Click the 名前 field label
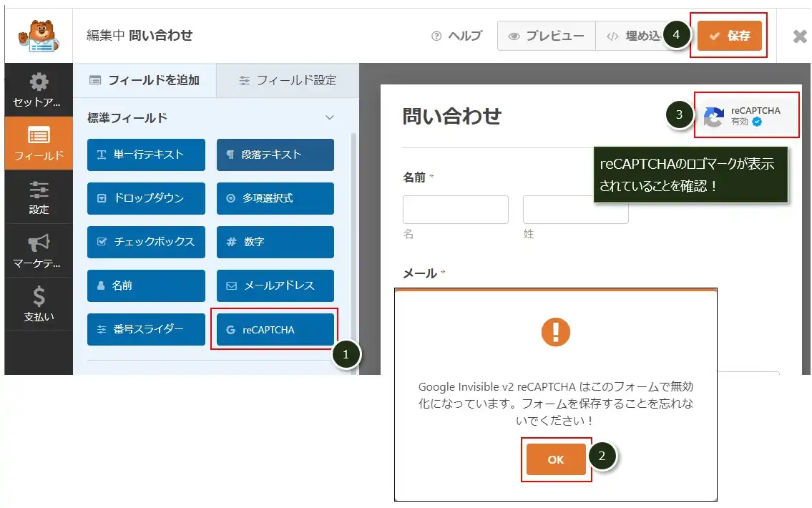 tap(414, 177)
